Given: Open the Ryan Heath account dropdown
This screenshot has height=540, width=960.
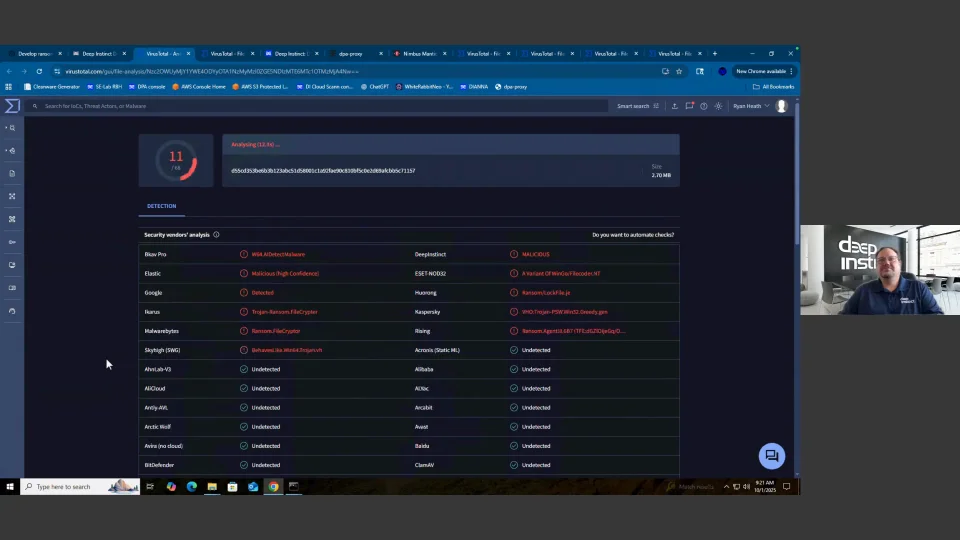Looking at the screenshot, I should [x=751, y=106].
